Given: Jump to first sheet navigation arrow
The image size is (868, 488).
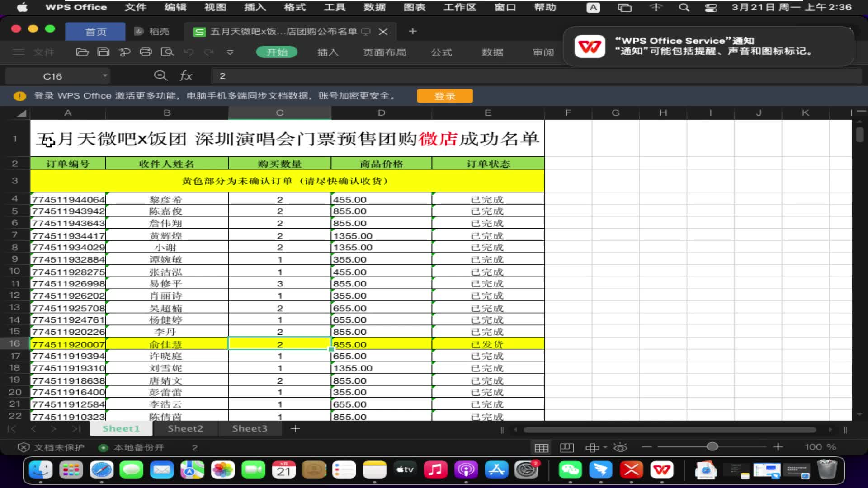Looking at the screenshot, I should [x=12, y=428].
